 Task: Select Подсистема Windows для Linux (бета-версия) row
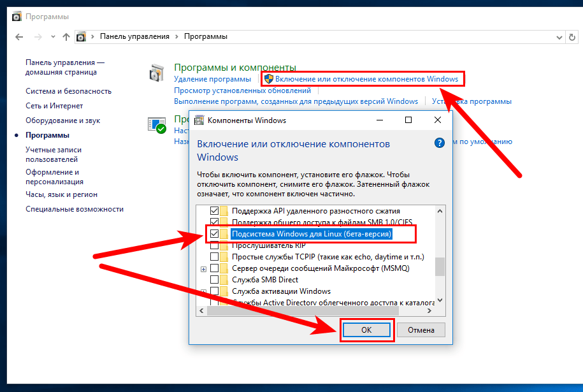coord(312,233)
